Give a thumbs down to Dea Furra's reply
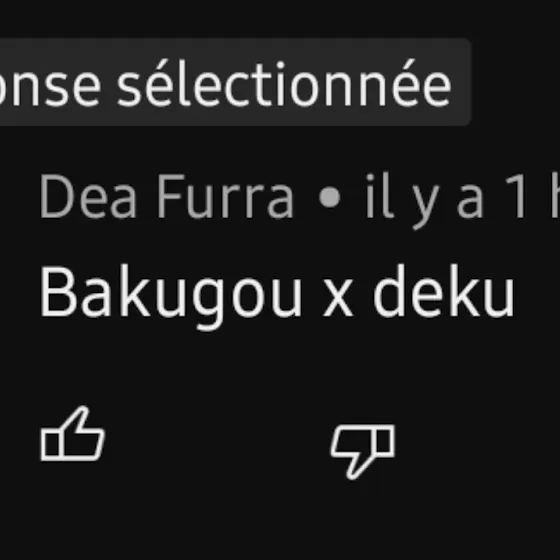Viewport: 560px width, 560px height. [x=363, y=451]
